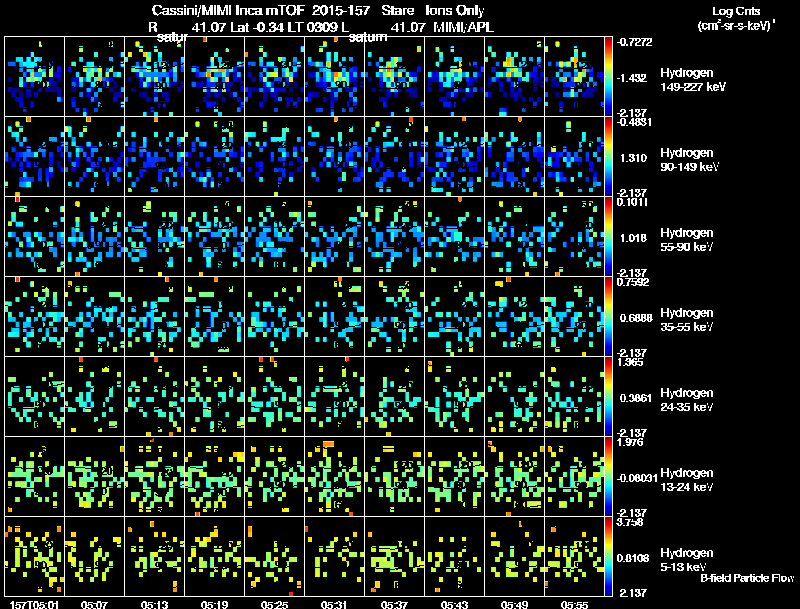Select the '1.365' color scale value
The image size is (800, 609).
point(629,362)
